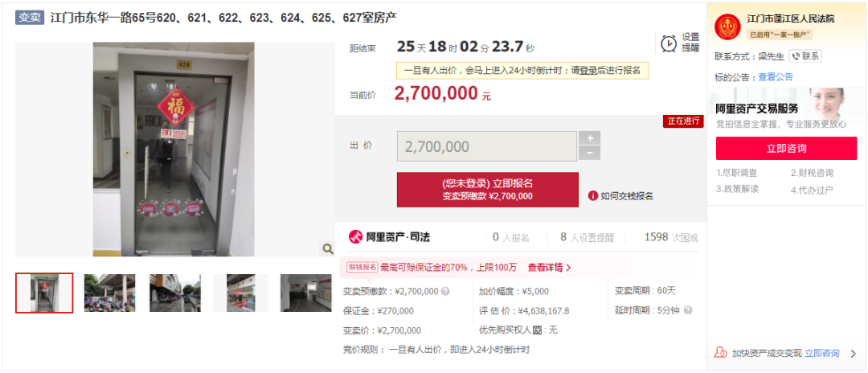Click the 立即报名 registration button
This screenshot has width=868, height=373.
[488, 190]
